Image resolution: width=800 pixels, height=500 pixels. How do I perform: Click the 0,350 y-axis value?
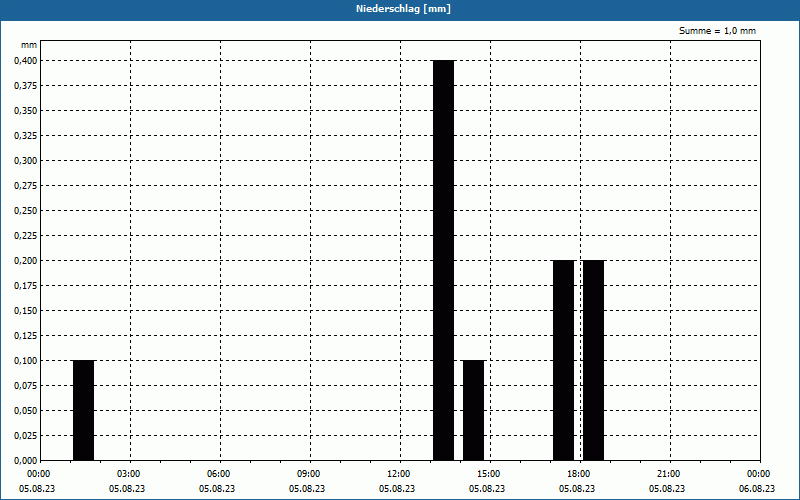click(x=26, y=111)
